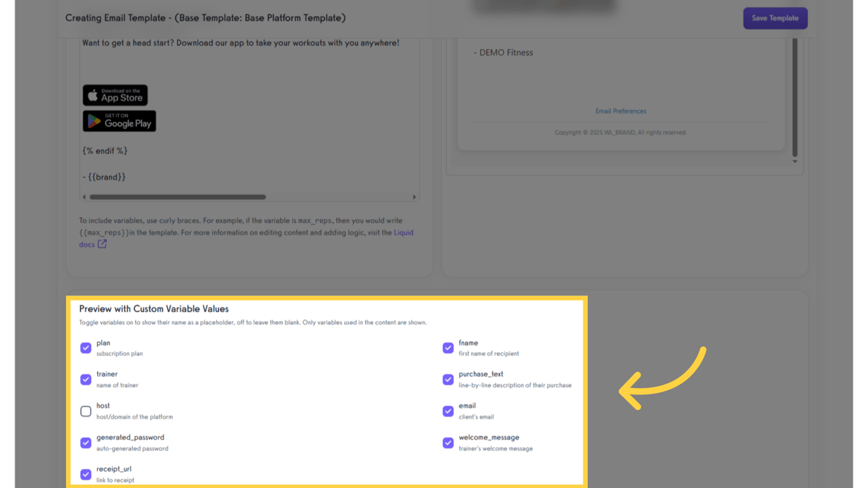This screenshot has height=488, width=868.
Task: Toggle the trainer variable checkbox
Action: pyautogui.click(x=86, y=379)
